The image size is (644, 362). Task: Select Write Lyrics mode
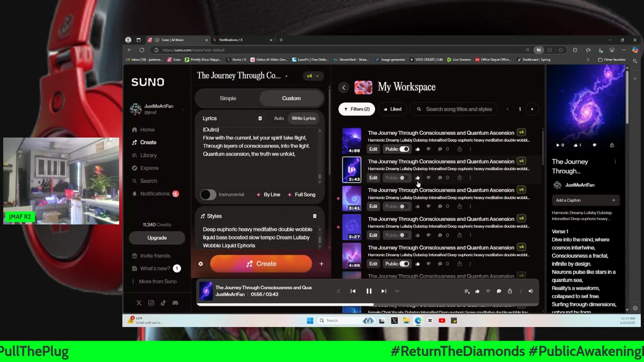click(x=303, y=118)
